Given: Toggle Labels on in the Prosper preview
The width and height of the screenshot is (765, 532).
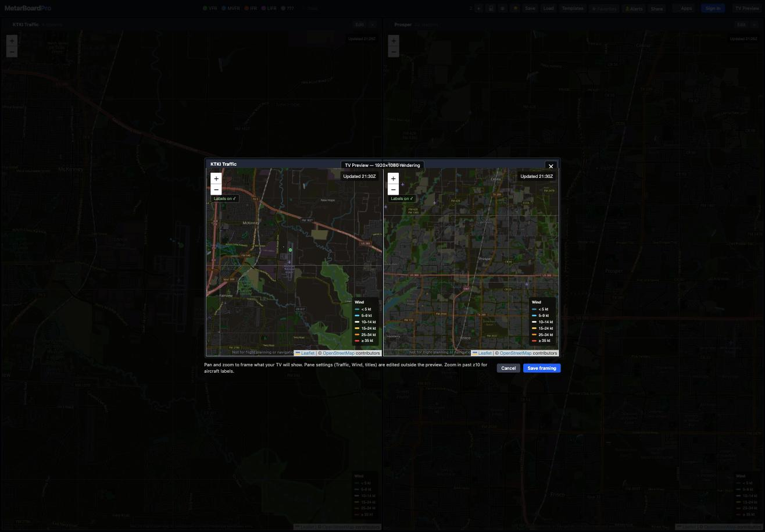Looking at the screenshot, I should pos(402,198).
